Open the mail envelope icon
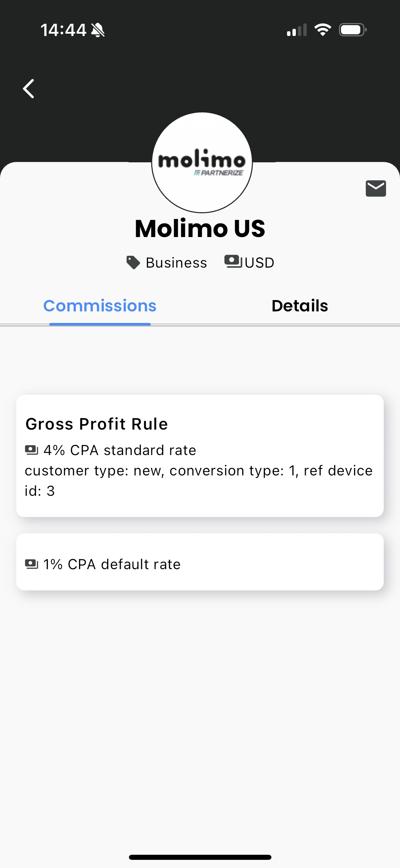 coord(376,188)
